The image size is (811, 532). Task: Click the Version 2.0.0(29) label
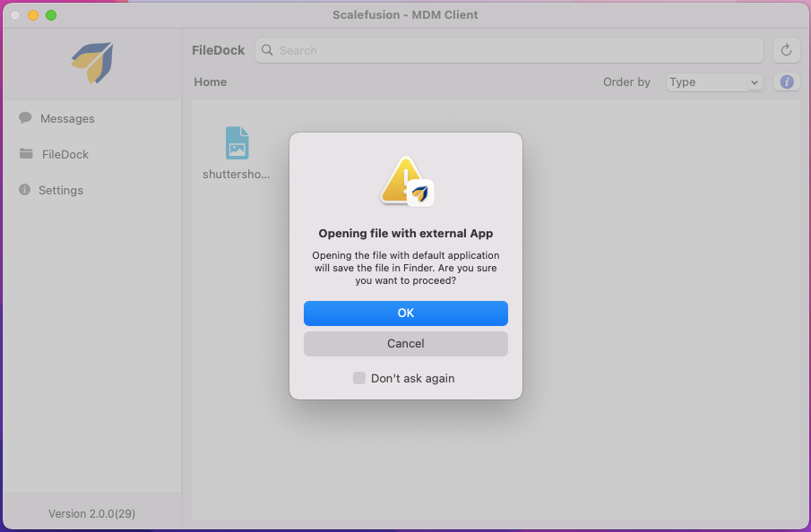click(92, 513)
